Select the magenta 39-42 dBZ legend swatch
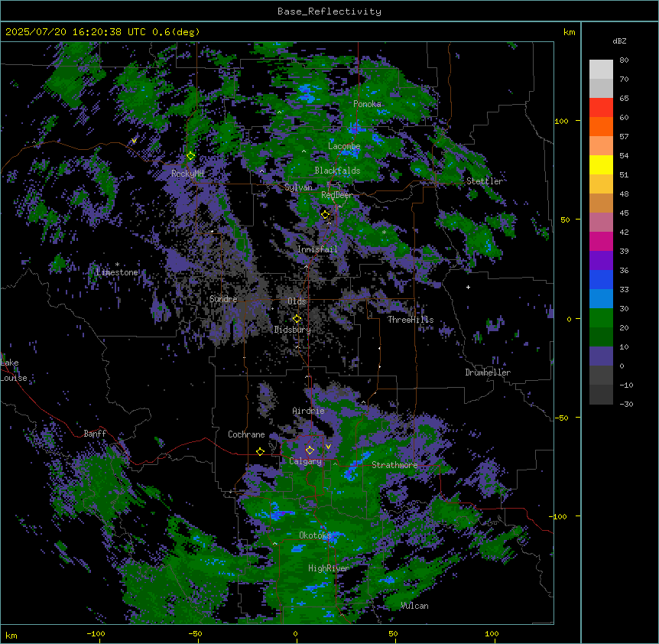 tap(601, 241)
